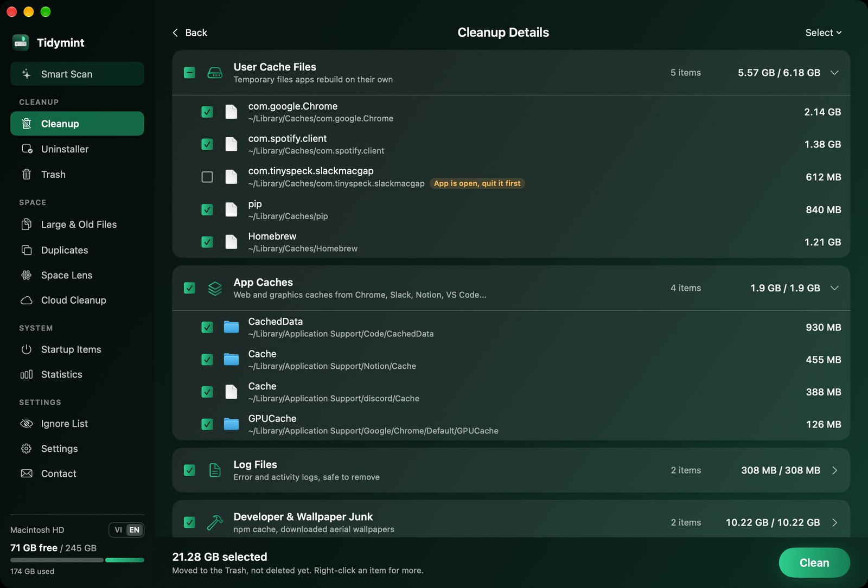Expand the Log Files section chevron

click(834, 470)
